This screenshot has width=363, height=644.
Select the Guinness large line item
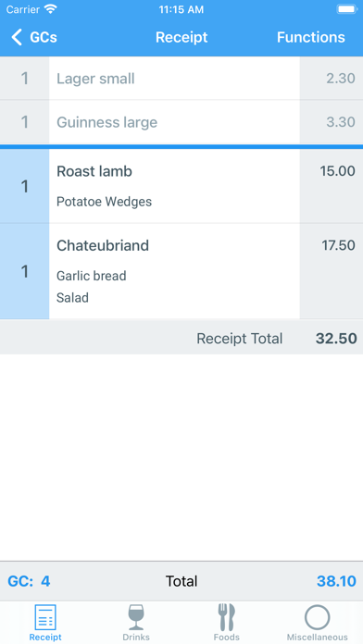pos(181,122)
